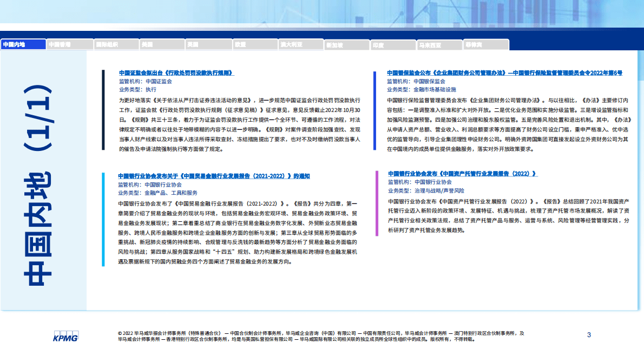Open the 欧盟 tab
The height and width of the screenshot is (362, 644).
pyautogui.click(x=254, y=44)
